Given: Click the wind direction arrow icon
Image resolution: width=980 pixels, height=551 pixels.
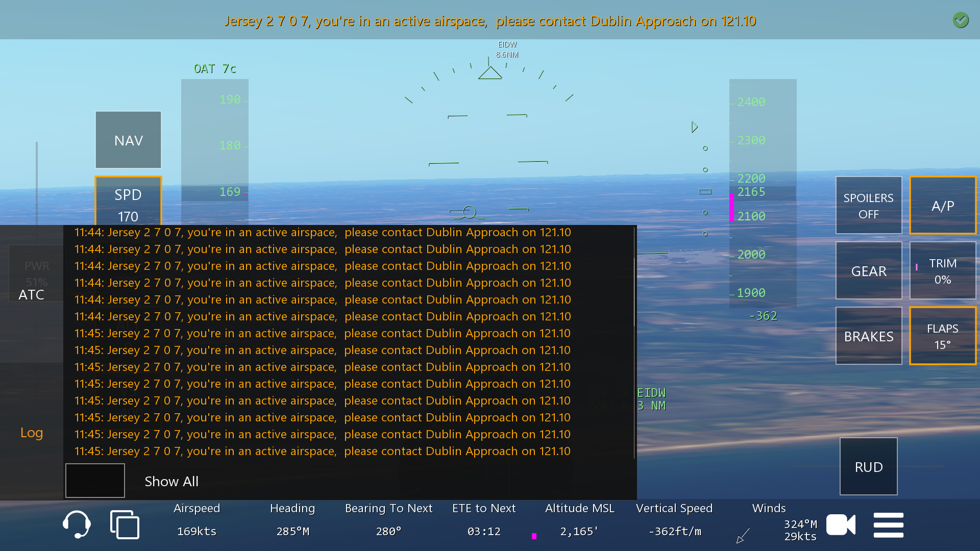Looking at the screenshot, I should point(743,536).
